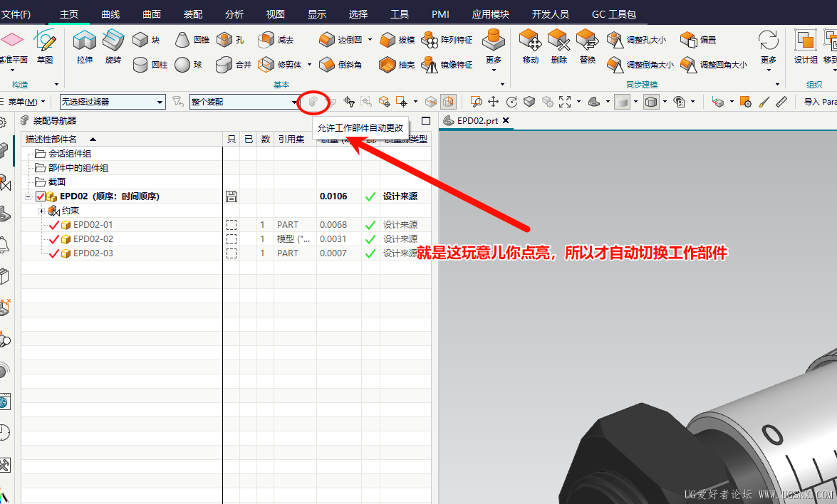
Task: Collapse the EPD02 assembly tree node
Action: pyautogui.click(x=28, y=196)
